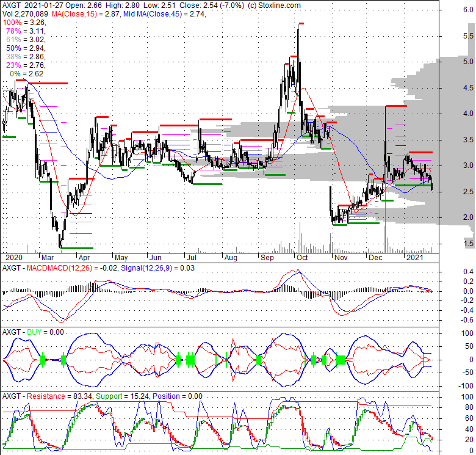Click the 'Jul' month label on time axis
The image size is (476, 455).
pos(191,258)
